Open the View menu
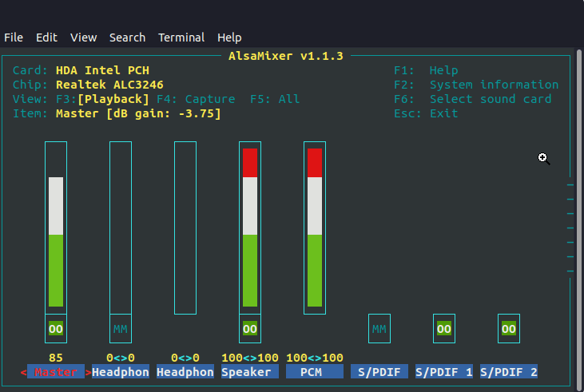The image size is (584, 392). pyautogui.click(x=83, y=38)
